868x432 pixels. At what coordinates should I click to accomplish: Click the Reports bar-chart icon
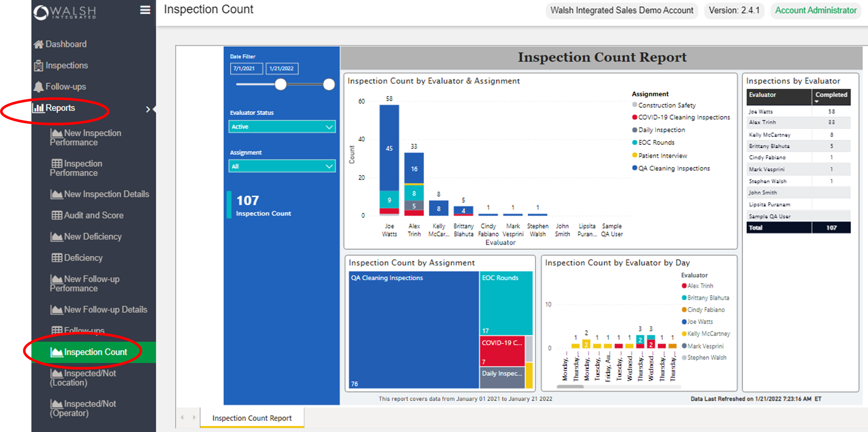click(x=39, y=108)
